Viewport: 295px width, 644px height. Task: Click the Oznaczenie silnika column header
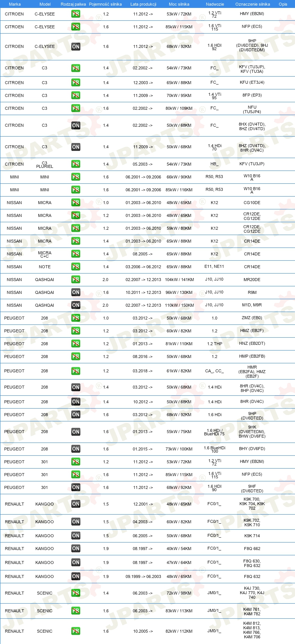(x=253, y=4)
